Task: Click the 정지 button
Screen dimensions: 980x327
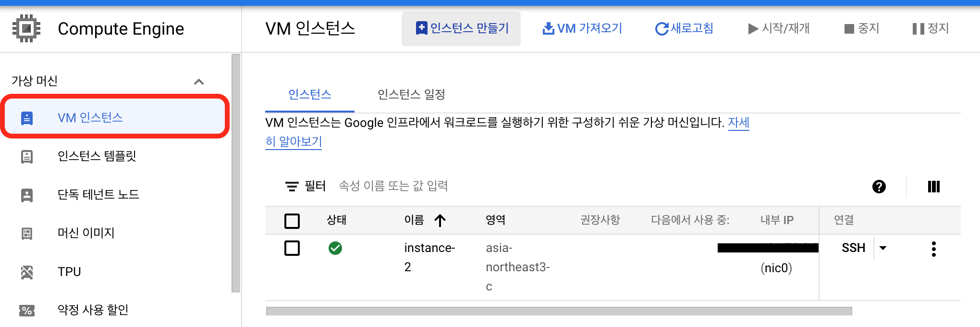Action: pyautogui.click(x=931, y=29)
